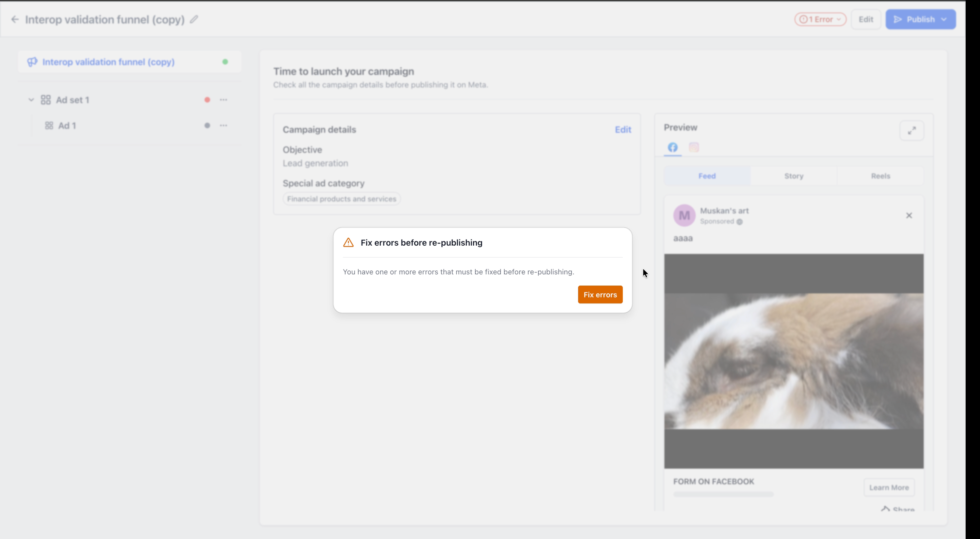Select the Ad 1 row
The image size is (980, 539).
129,126
